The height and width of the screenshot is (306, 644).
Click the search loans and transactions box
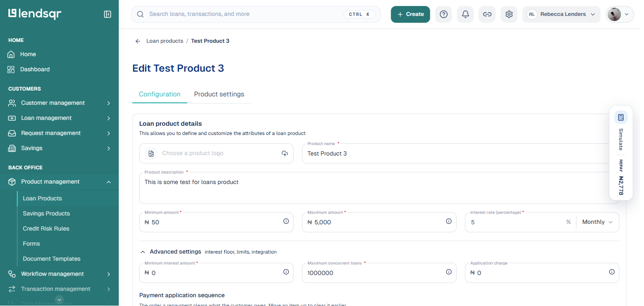[x=256, y=14]
